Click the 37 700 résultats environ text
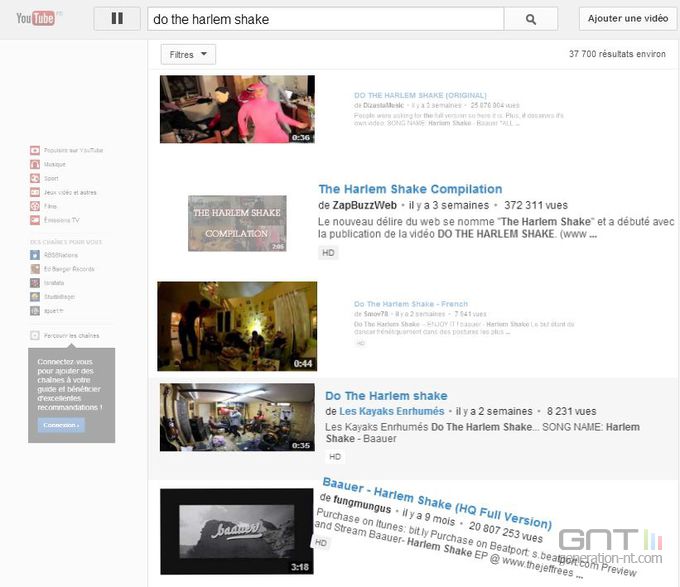680x587 pixels. (617, 54)
